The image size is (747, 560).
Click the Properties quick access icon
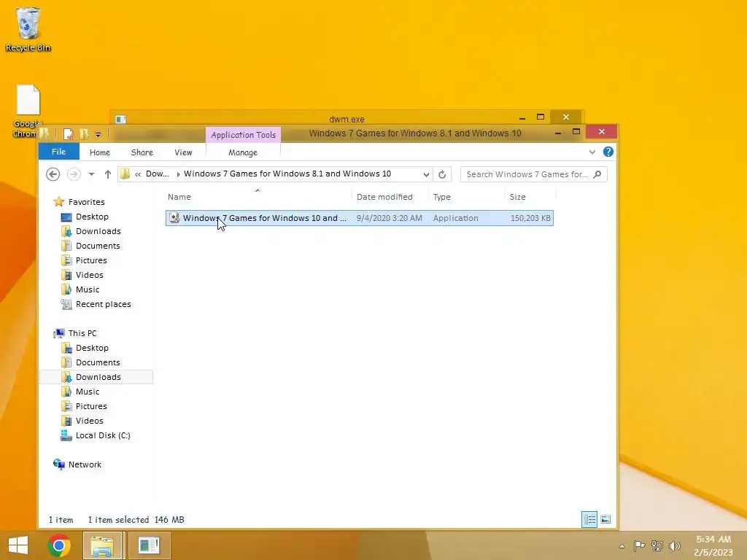68,134
